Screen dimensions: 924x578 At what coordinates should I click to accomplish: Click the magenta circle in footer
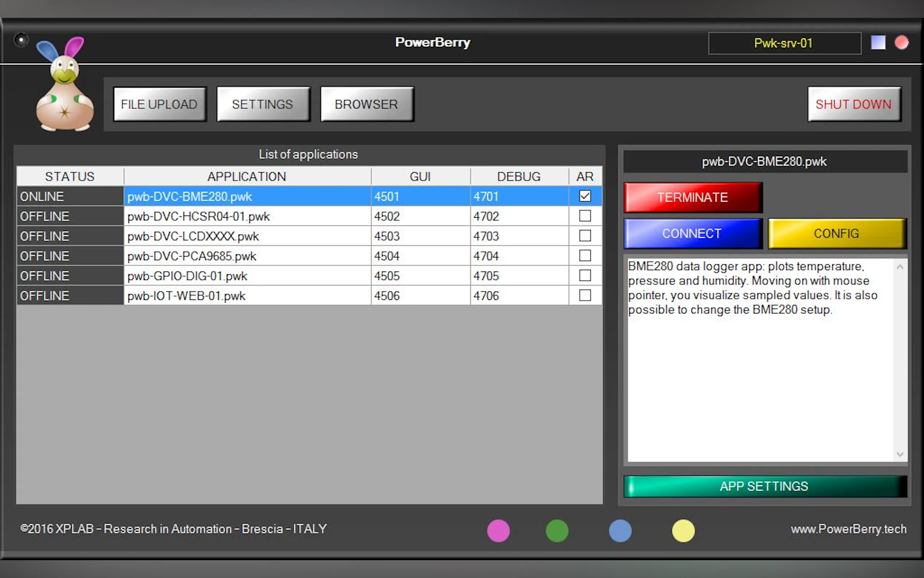[498, 531]
